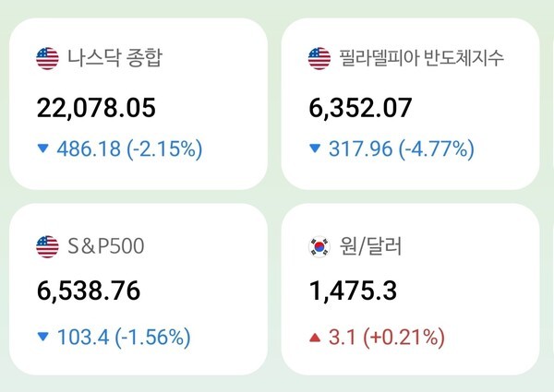The height and width of the screenshot is (392, 554).
Task: Click the S&P500 change text 103.4 (-1.56%)
Action: tap(124, 338)
